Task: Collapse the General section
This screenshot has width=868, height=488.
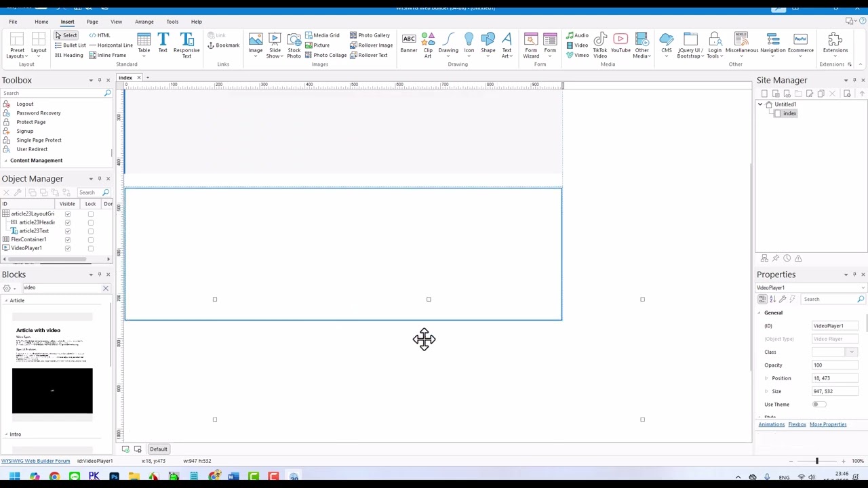Action: coord(759,313)
